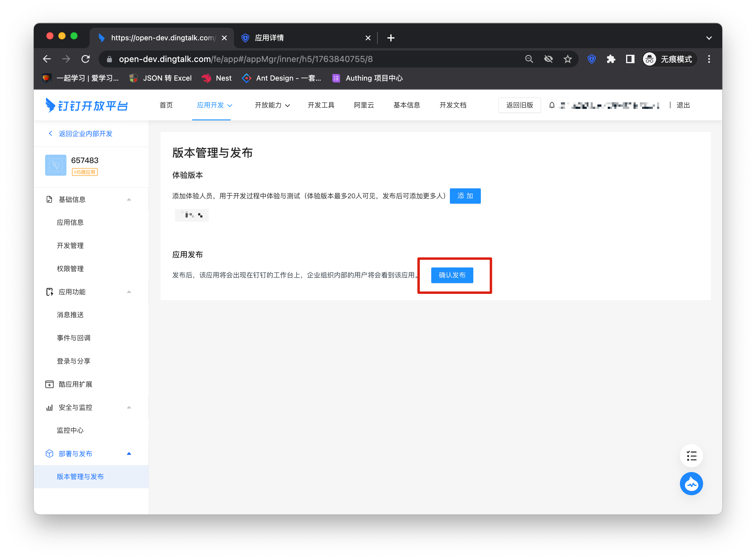Image resolution: width=756 pixels, height=559 pixels.
Task: Click the 657483 app icon thumbnail
Action: pyautogui.click(x=56, y=165)
